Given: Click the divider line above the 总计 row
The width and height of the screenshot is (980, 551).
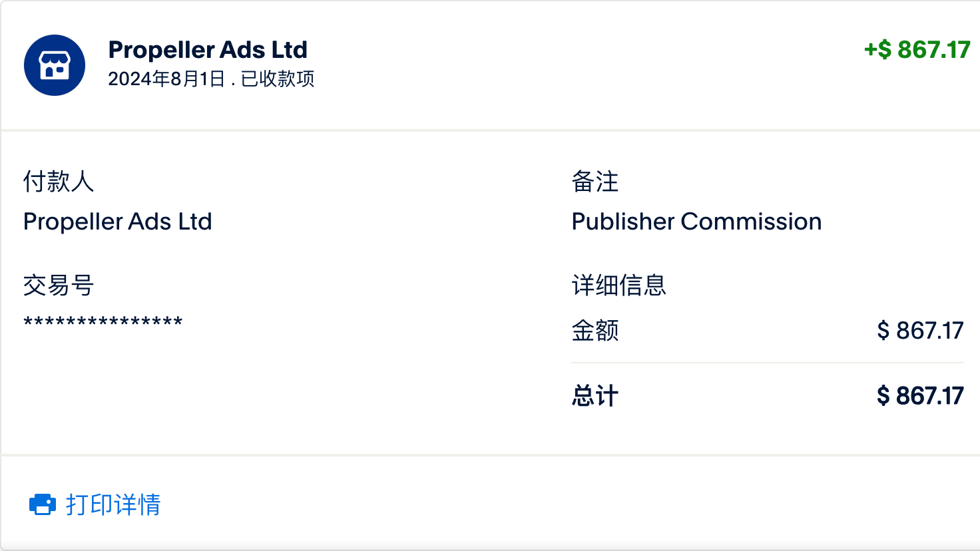Looking at the screenshot, I should coord(767,363).
